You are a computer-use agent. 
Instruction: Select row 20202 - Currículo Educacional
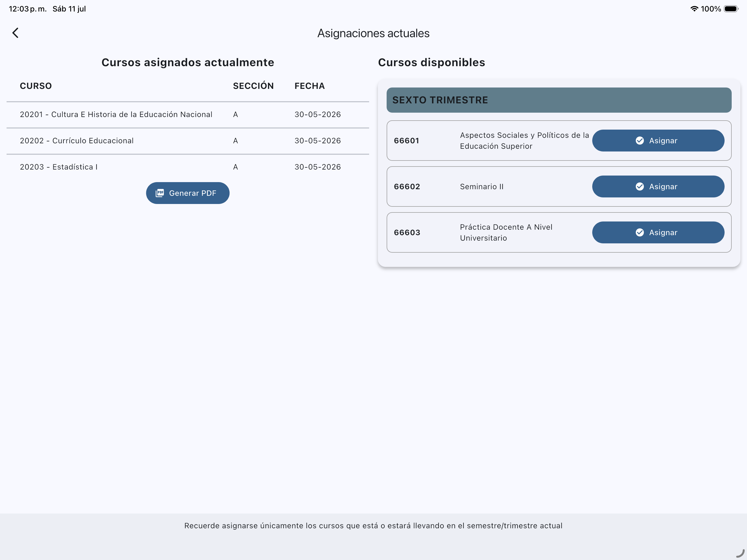coord(187,141)
